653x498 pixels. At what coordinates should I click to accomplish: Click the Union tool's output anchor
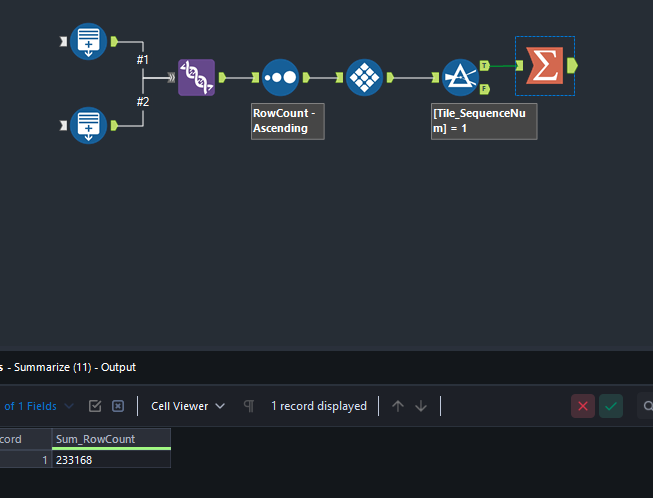click(222, 77)
